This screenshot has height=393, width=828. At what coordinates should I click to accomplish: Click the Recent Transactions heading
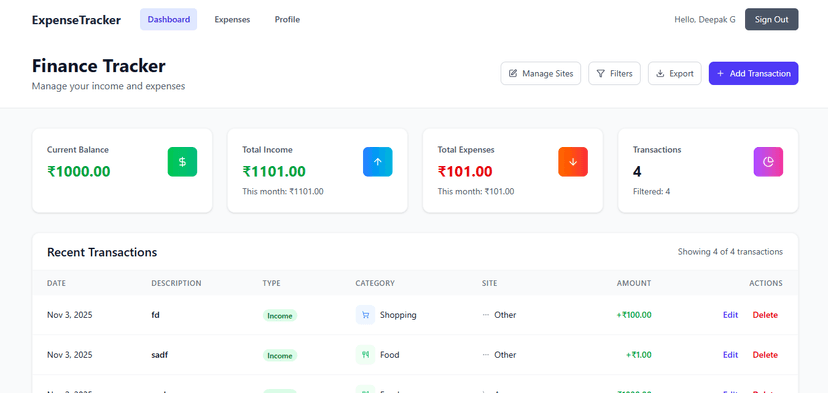point(102,252)
